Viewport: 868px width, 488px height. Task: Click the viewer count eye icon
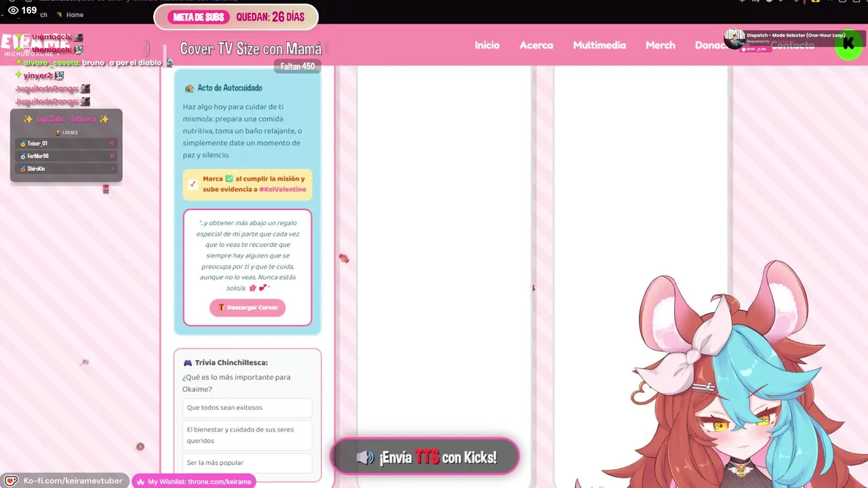tap(13, 10)
